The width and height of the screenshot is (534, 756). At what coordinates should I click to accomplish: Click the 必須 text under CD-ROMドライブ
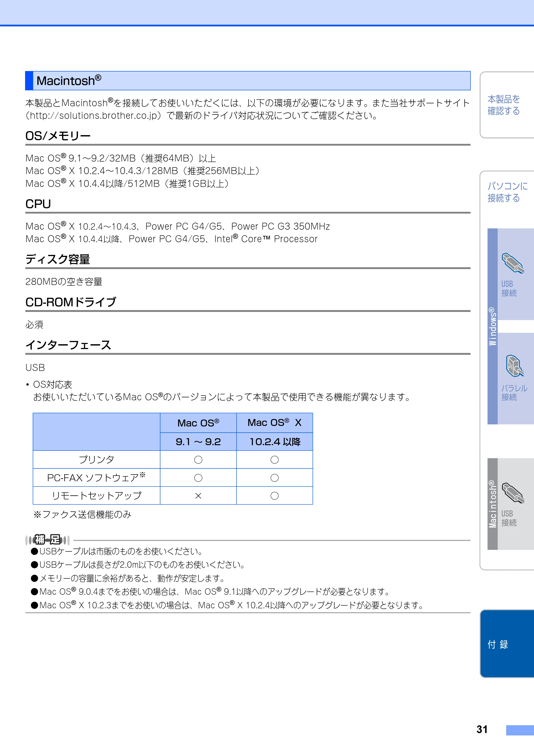34,325
